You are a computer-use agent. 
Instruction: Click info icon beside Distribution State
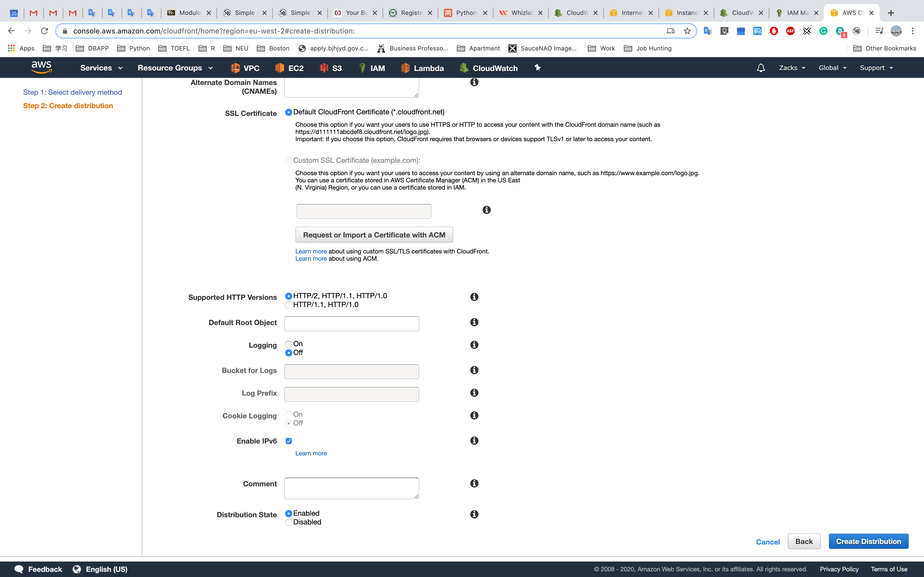[x=474, y=514]
